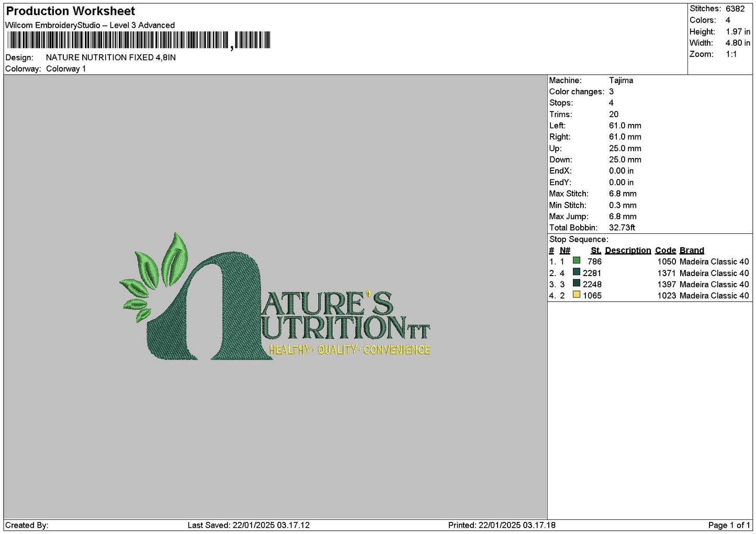Click thread code '1371'
756x534 pixels.
tap(667, 273)
